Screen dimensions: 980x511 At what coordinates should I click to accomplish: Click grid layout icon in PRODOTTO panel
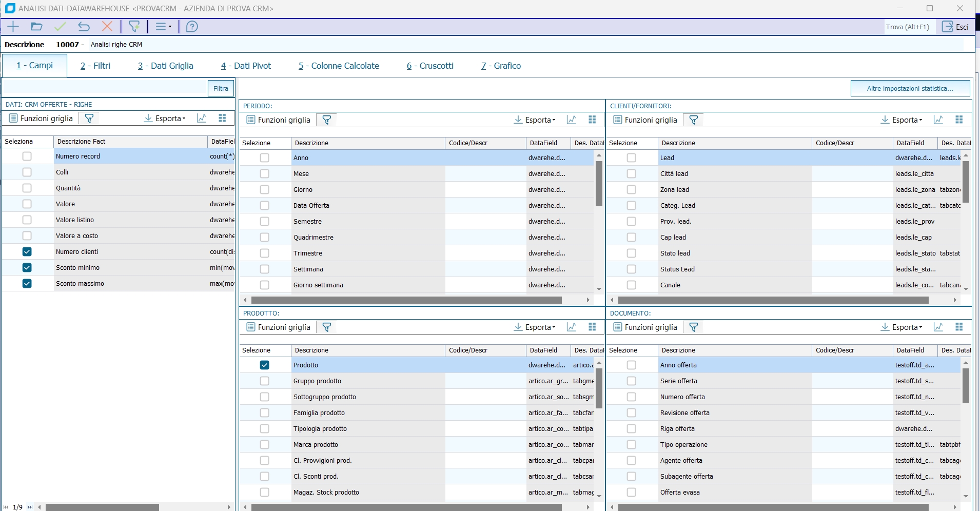tap(592, 327)
